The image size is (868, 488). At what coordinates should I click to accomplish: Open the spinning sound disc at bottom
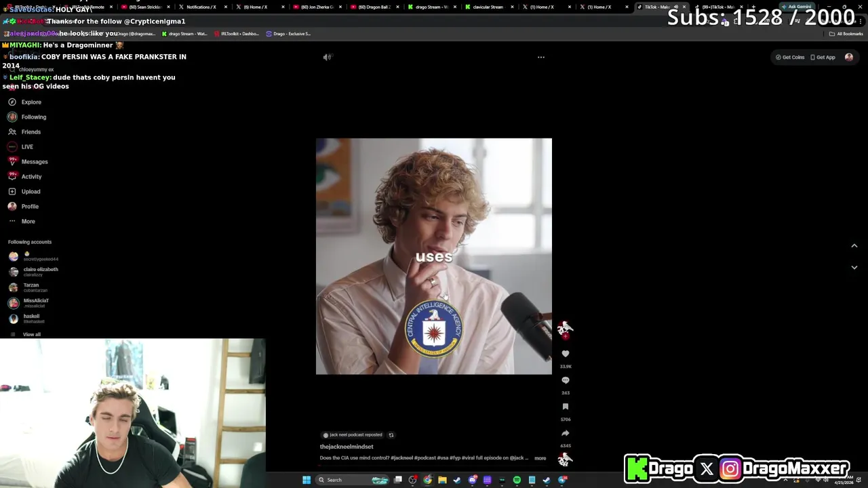point(565,459)
